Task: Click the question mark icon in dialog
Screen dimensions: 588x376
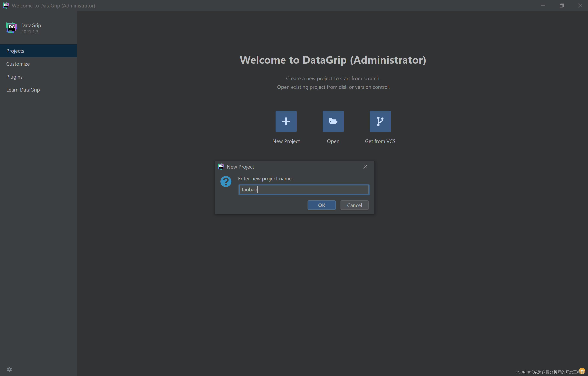Action: 226,182
